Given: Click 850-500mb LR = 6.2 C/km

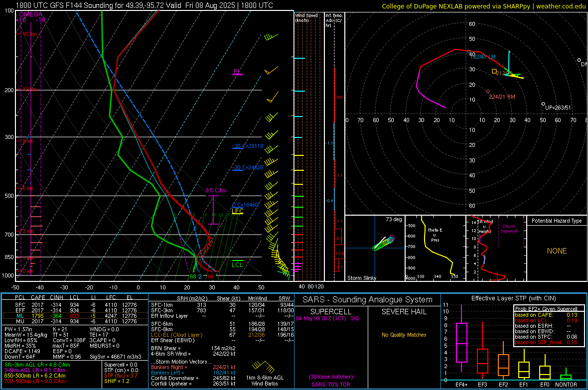Looking at the screenshot, I should coord(35,376).
